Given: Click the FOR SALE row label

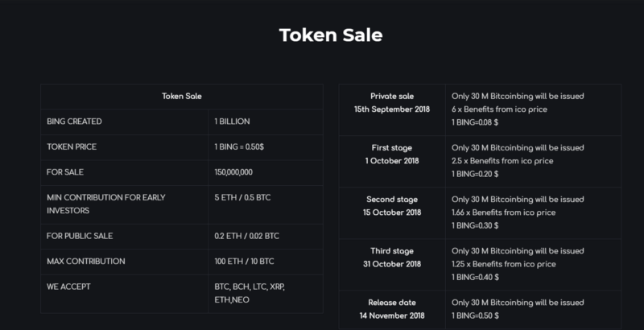Looking at the screenshot, I should pos(65,172).
